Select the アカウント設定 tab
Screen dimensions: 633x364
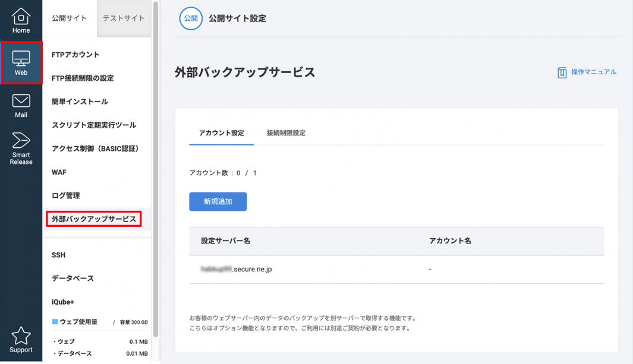tap(221, 133)
